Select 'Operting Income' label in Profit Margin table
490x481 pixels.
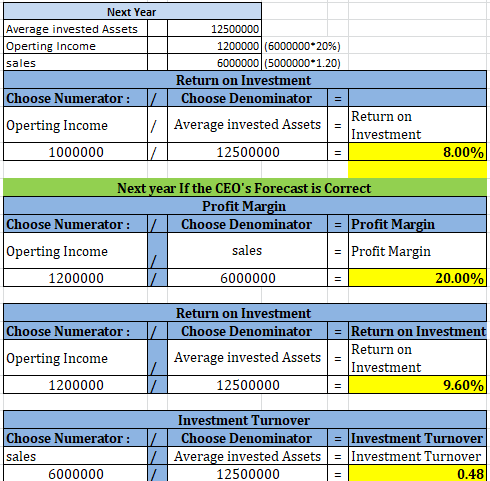[76, 250]
